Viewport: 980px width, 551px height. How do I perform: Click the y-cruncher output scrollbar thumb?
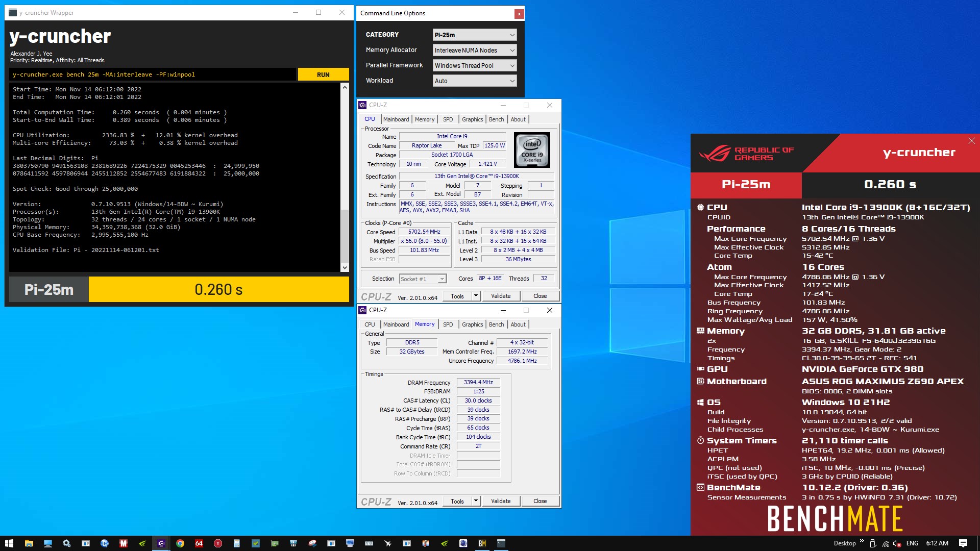click(x=345, y=236)
